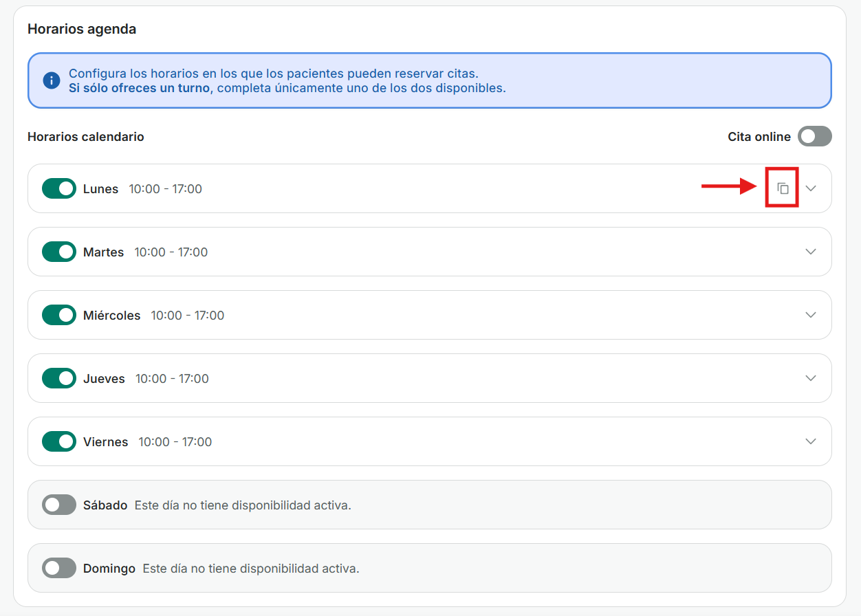Viewport: 861px width, 616px height.
Task: Click the blue info icon in banner
Action: click(x=52, y=80)
